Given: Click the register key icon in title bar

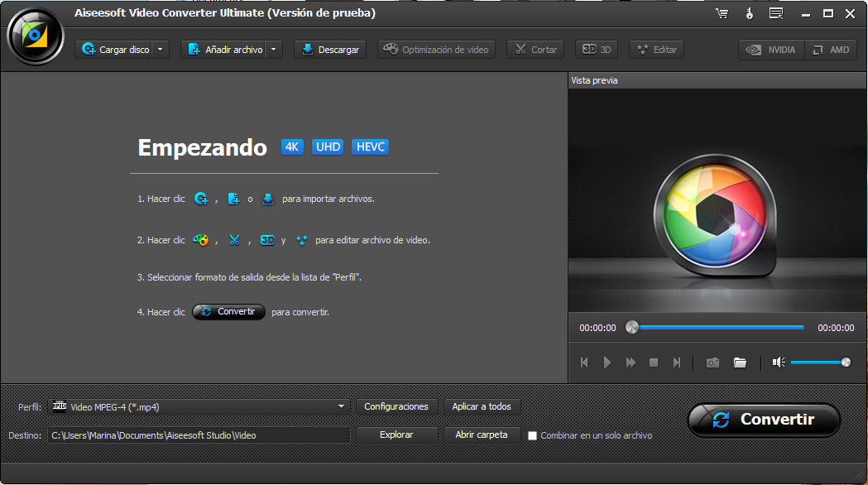Looking at the screenshot, I should (x=749, y=13).
